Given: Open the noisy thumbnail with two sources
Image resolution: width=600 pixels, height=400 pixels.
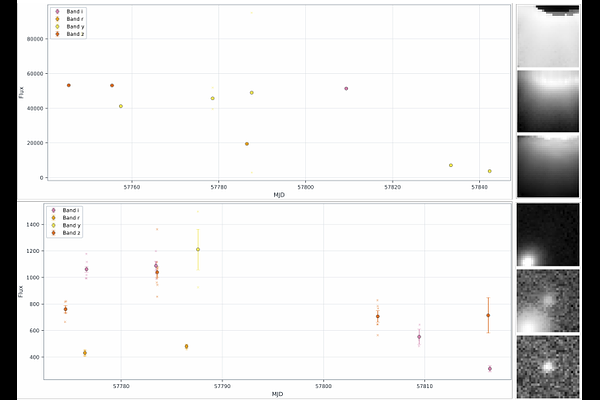Looking at the screenshot, I should [x=548, y=301].
